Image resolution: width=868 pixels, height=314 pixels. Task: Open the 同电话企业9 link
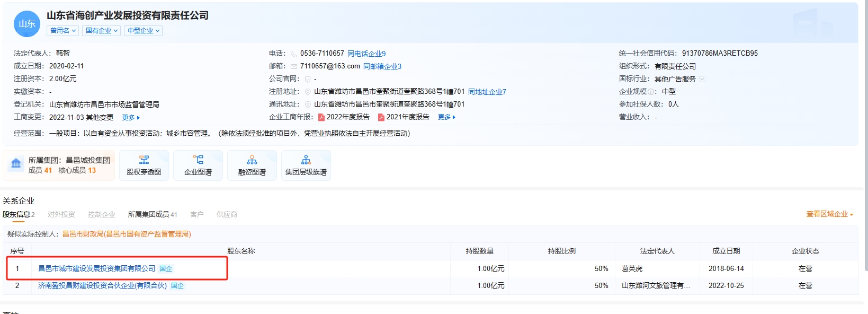click(x=366, y=54)
